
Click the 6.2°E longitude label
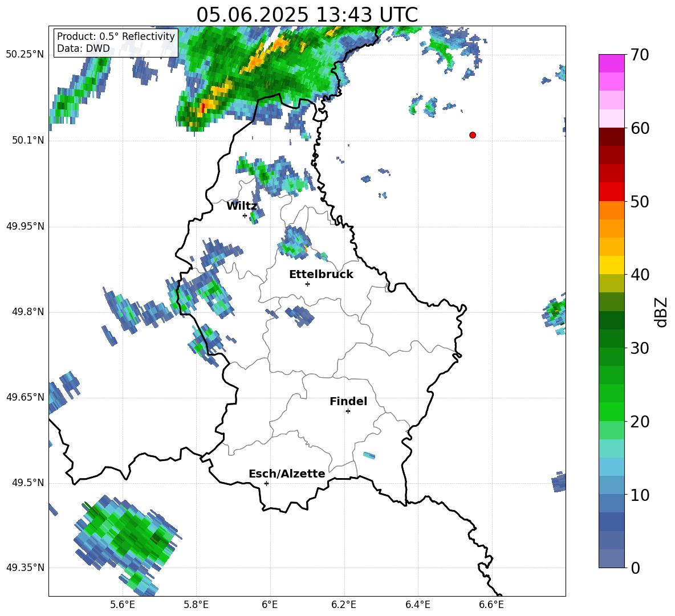pos(344,605)
